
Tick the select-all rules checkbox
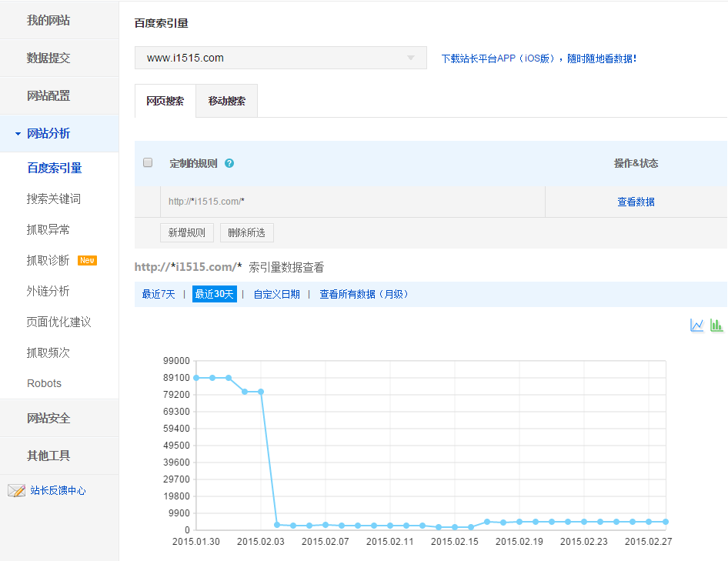148,162
